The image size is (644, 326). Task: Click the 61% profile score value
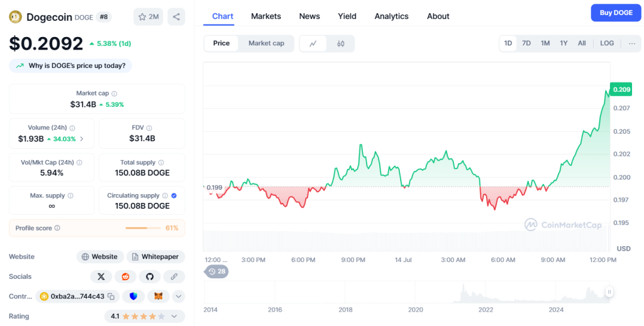[x=172, y=228]
